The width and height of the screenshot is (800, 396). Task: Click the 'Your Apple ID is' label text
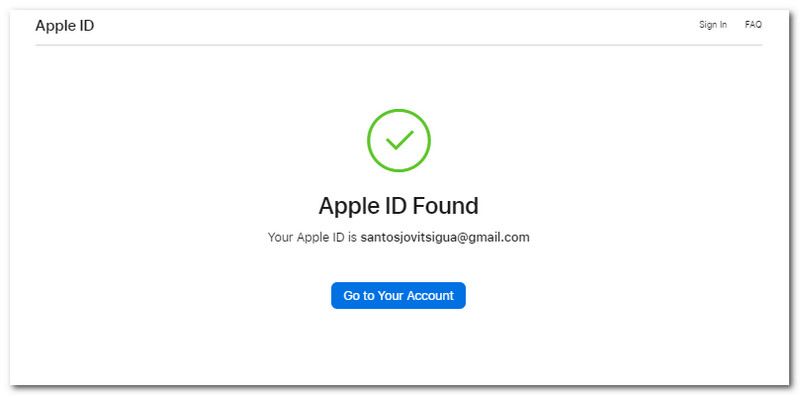point(312,237)
